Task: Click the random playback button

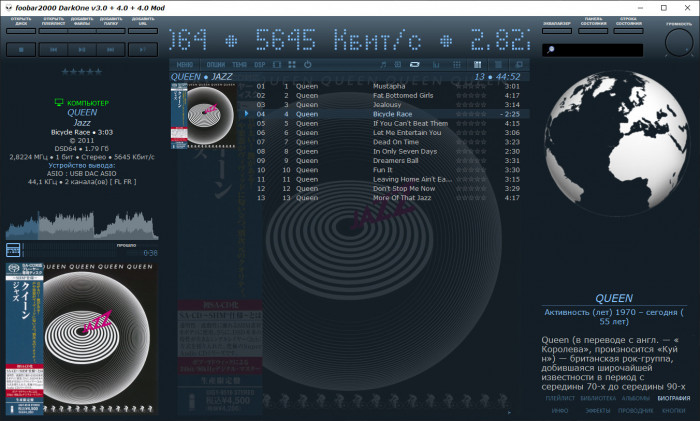Action: 143,50
